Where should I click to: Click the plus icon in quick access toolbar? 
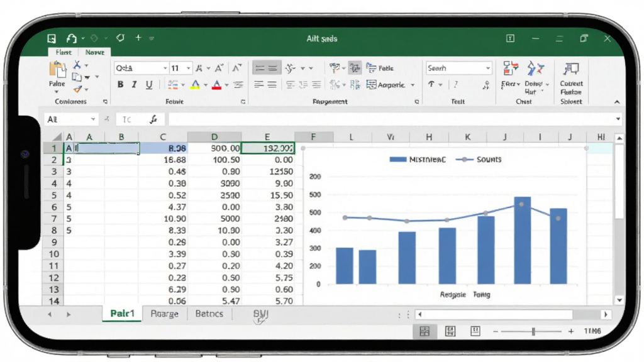(x=138, y=38)
